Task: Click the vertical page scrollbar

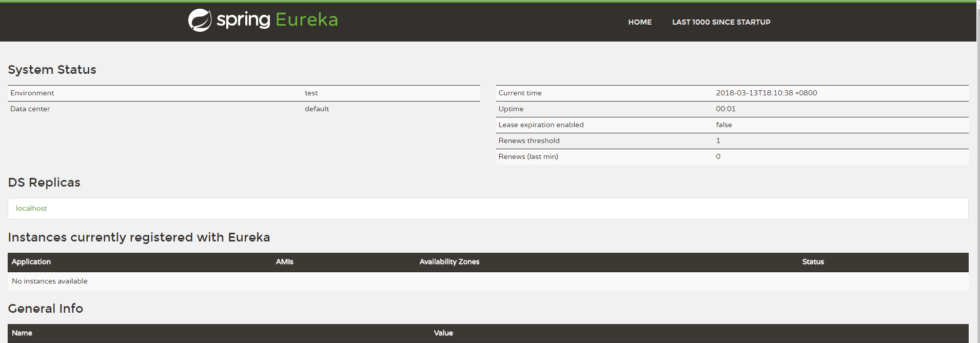Action: click(x=978, y=171)
